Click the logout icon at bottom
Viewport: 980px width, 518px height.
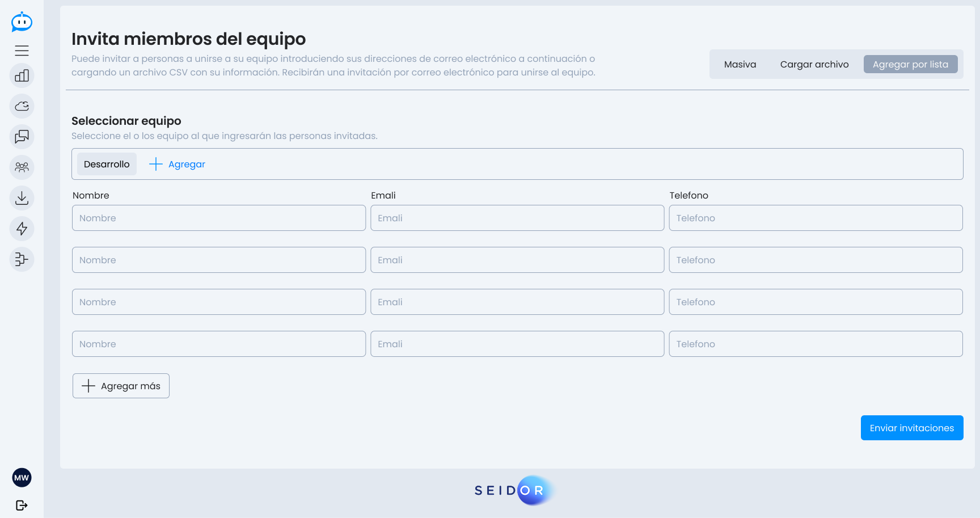[x=22, y=505]
